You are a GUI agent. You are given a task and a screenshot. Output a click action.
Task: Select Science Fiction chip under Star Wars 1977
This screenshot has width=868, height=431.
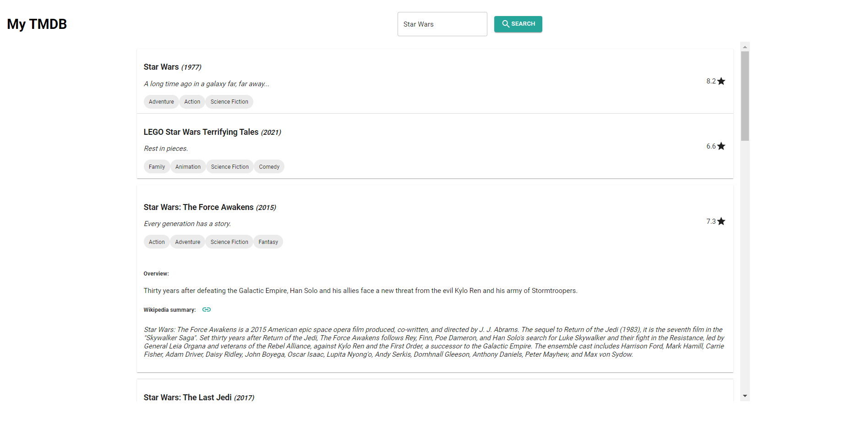click(x=229, y=102)
